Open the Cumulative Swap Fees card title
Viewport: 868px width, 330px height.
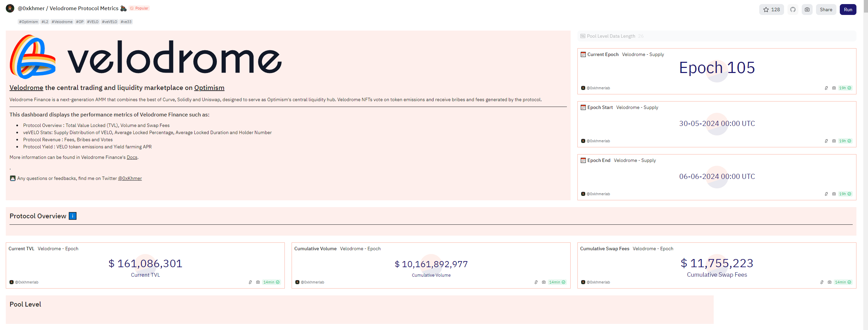605,249
